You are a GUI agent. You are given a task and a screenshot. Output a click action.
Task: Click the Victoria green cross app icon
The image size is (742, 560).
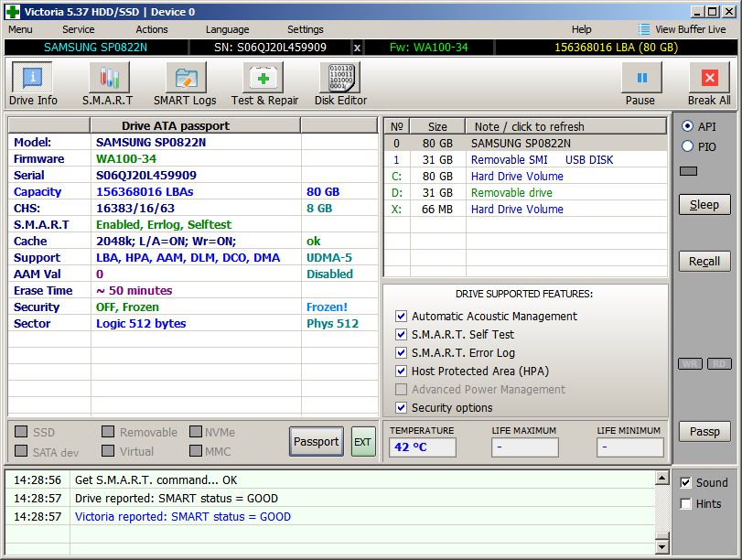click(13, 12)
